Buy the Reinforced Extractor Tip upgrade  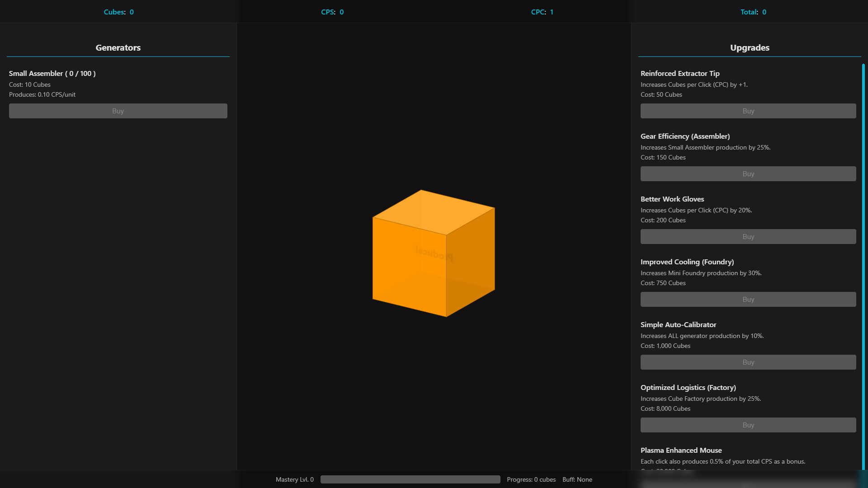coord(748,111)
